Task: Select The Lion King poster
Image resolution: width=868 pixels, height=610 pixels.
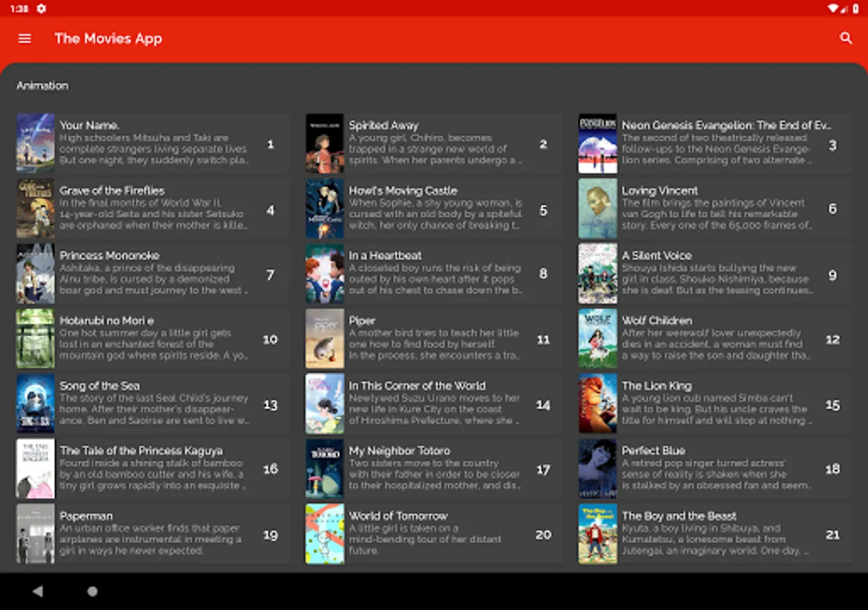Action: tap(597, 404)
